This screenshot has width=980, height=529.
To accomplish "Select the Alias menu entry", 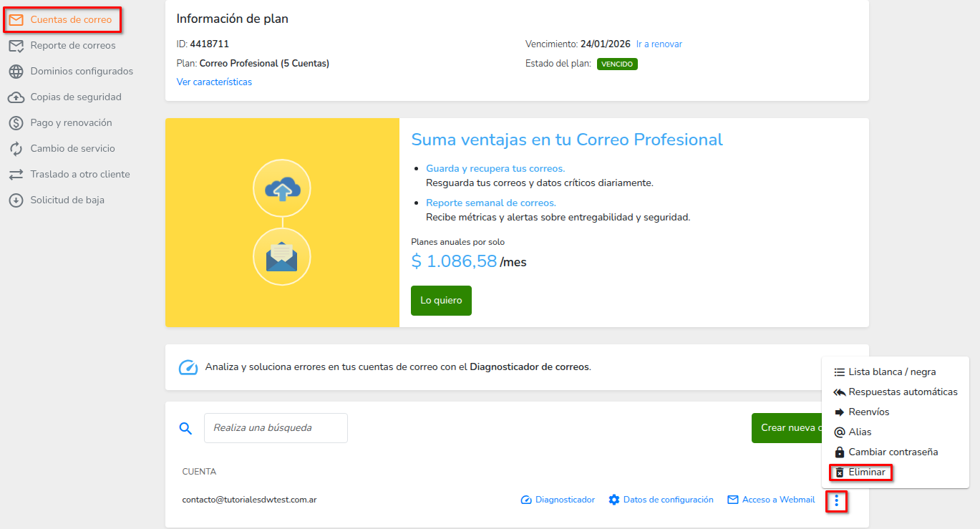I will coord(859,432).
